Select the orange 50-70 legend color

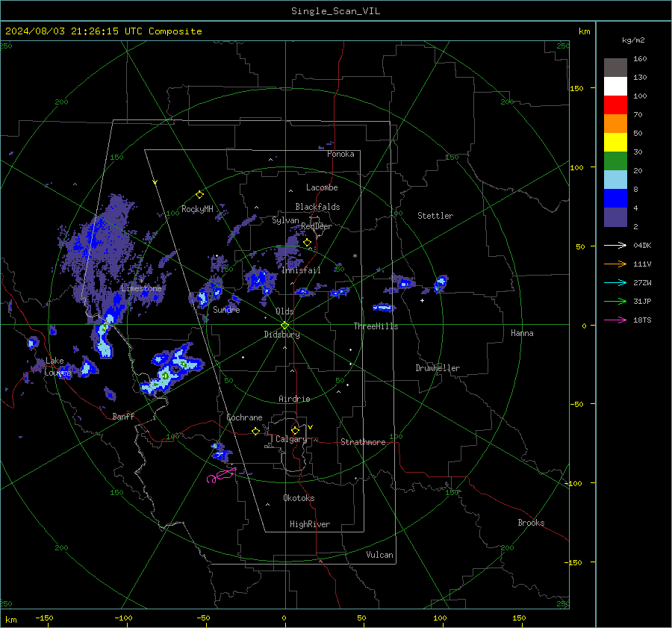coord(615,124)
